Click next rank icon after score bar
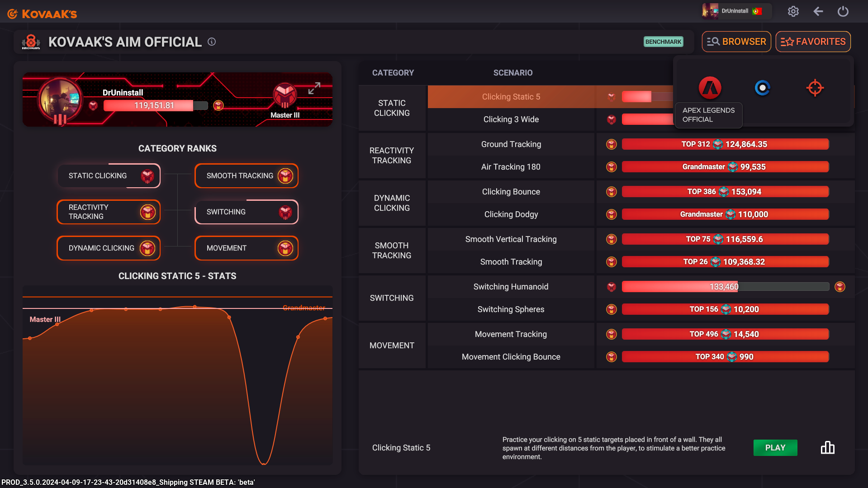 point(218,105)
